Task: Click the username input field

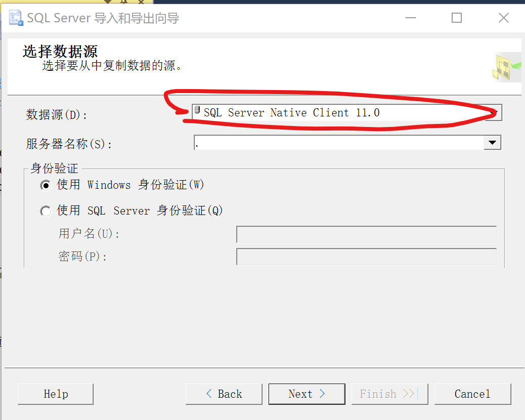Action: (x=366, y=234)
